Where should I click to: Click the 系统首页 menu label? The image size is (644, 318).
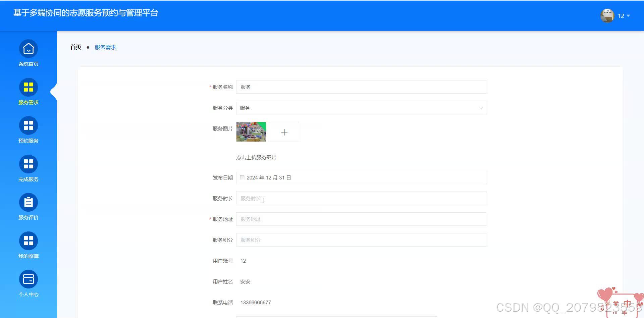pos(29,64)
